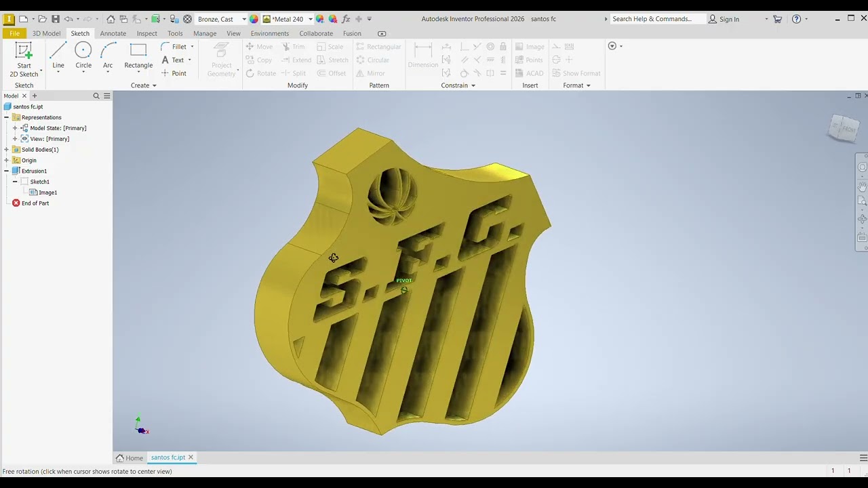
Task: Undo the last action
Action: (68, 19)
